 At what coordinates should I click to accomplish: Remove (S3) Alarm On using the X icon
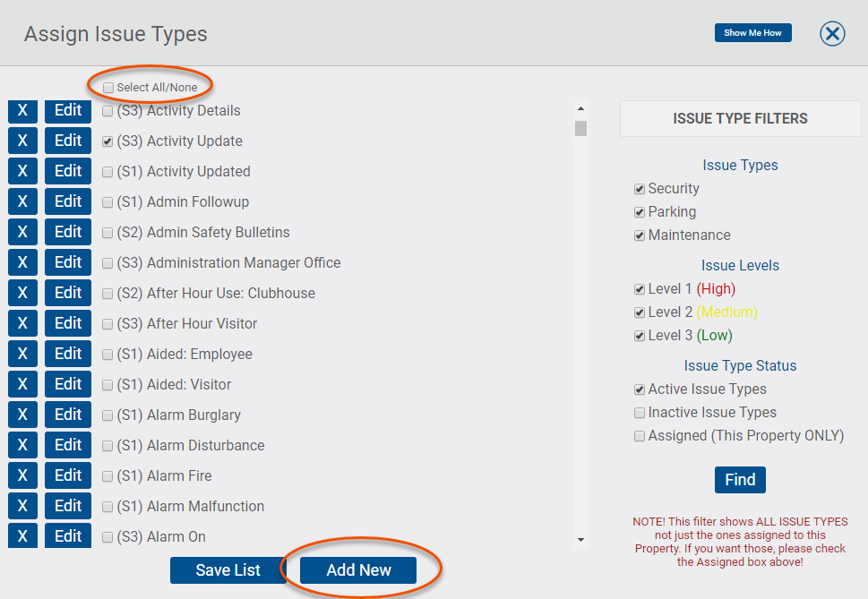coord(21,535)
